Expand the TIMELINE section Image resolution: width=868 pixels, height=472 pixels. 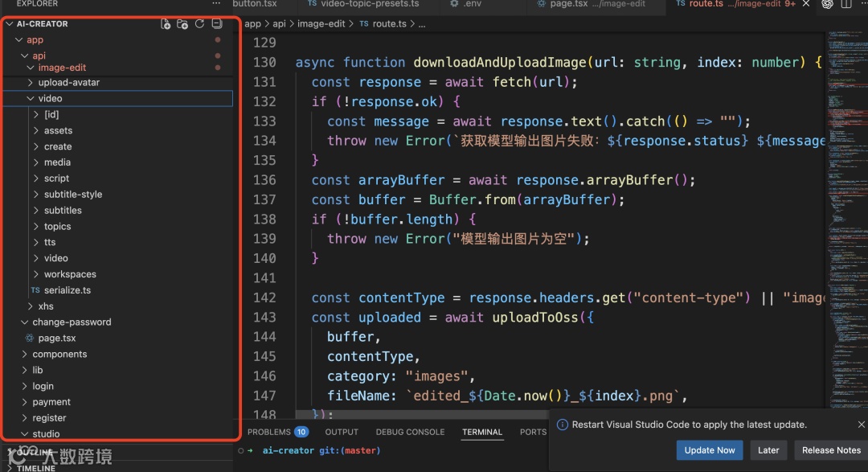(35, 468)
